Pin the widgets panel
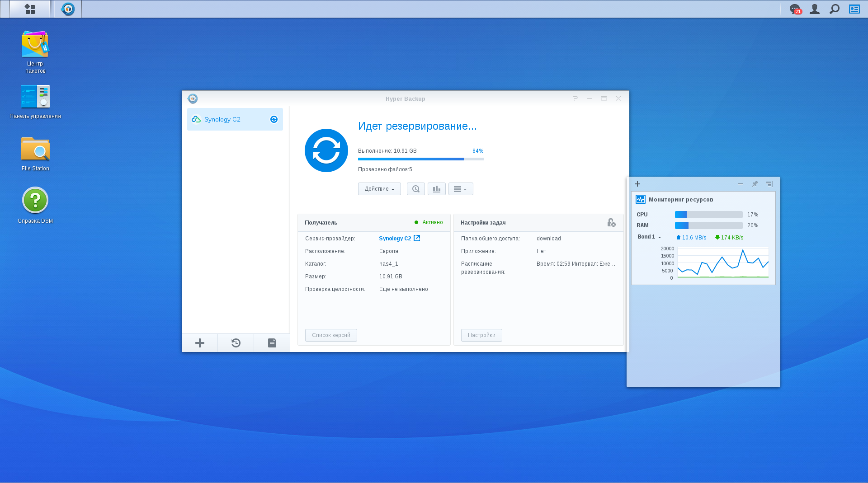Image resolution: width=868 pixels, height=483 pixels. pyautogui.click(x=755, y=184)
